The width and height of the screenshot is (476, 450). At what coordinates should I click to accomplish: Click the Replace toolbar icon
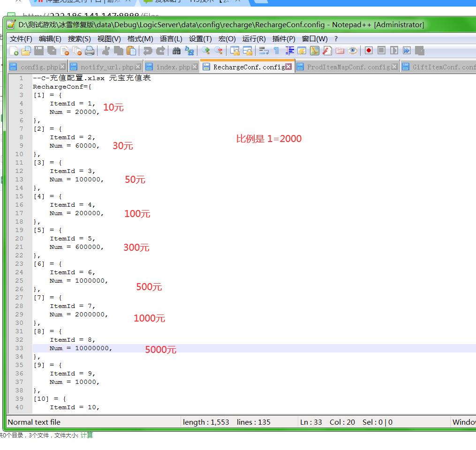click(189, 51)
